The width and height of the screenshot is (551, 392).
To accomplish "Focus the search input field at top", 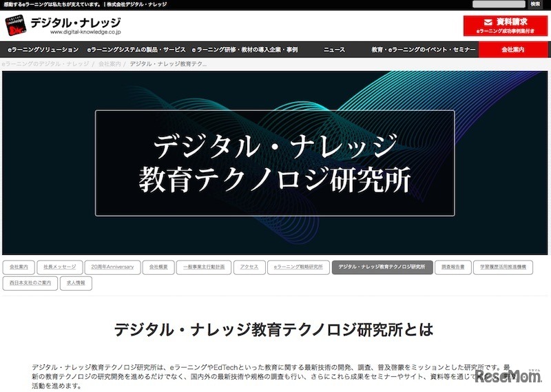I will 499,4.
